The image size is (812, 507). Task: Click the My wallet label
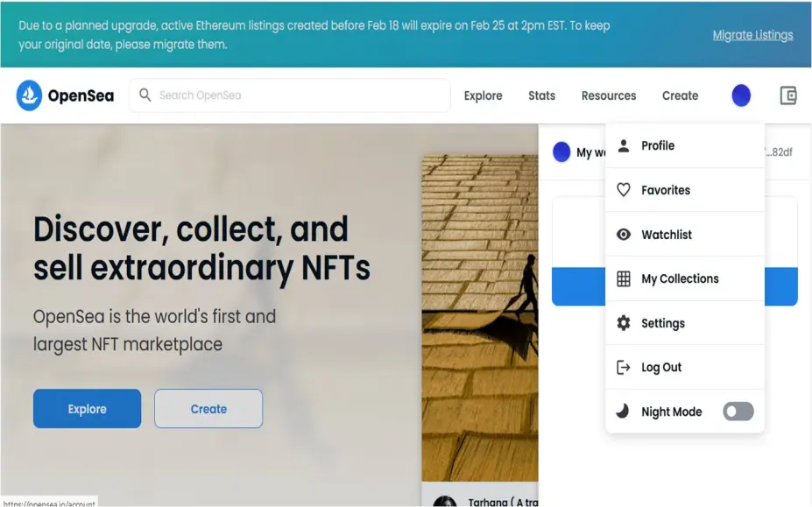coord(590,152)
